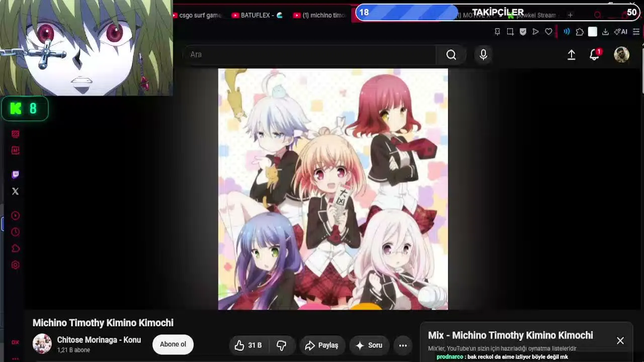Open browsing history clock in sidebar
644x362 pixels.
click(x=15, y=232)
